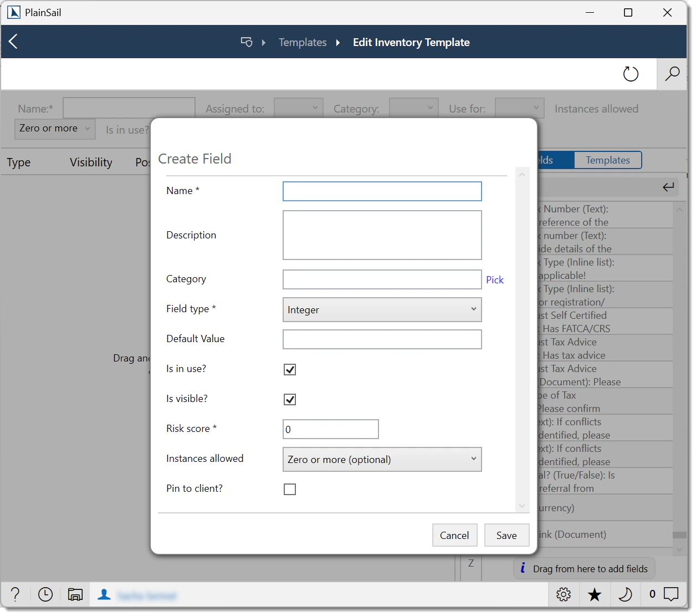This screenshot has width=696, height=616.
Task: Click the Edit Inventory Template breadcrumb
Action: 411,43
